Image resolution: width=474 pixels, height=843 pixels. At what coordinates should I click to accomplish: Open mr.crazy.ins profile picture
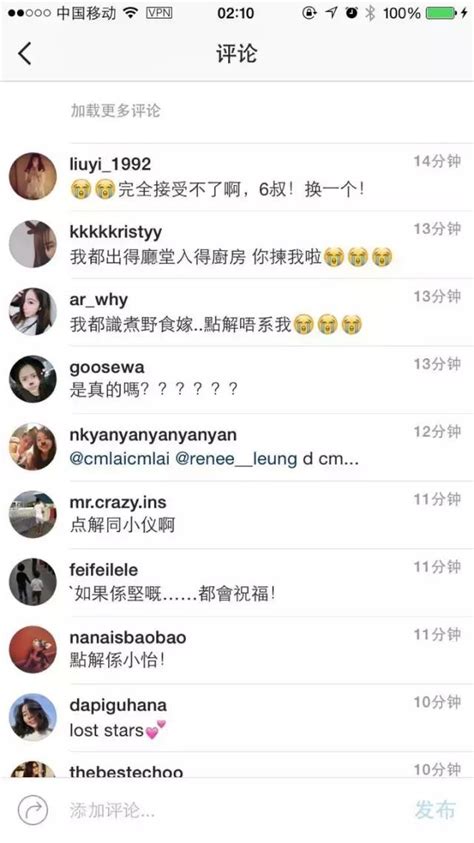33,515
